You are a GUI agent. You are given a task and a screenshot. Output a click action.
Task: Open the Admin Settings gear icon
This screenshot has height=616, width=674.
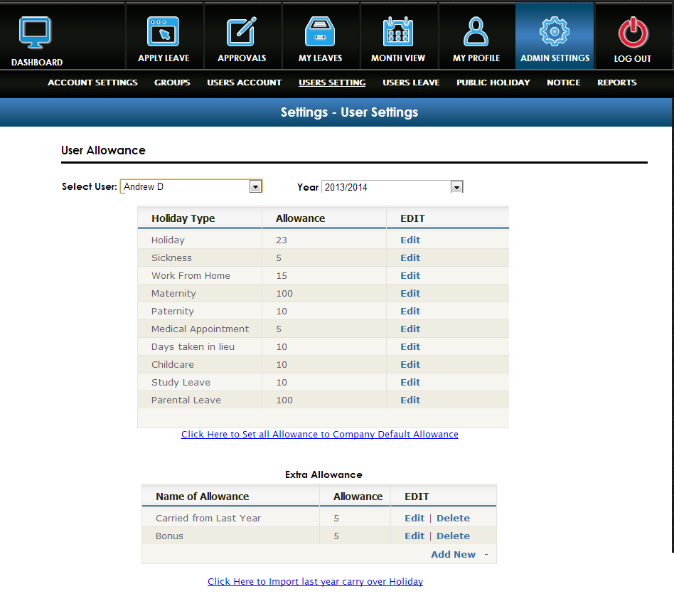click(x=555, y=31)
